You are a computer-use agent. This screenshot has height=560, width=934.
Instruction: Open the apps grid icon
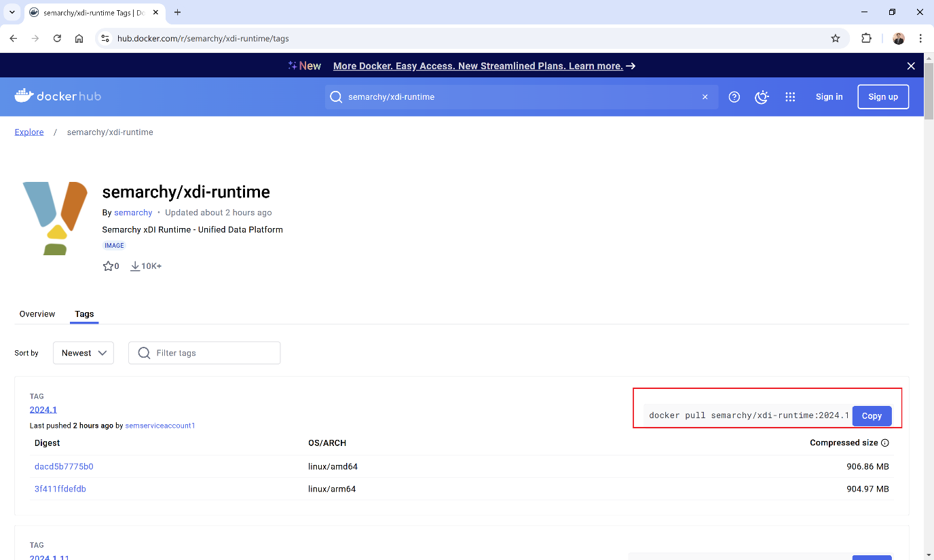[x=790, y=97]
